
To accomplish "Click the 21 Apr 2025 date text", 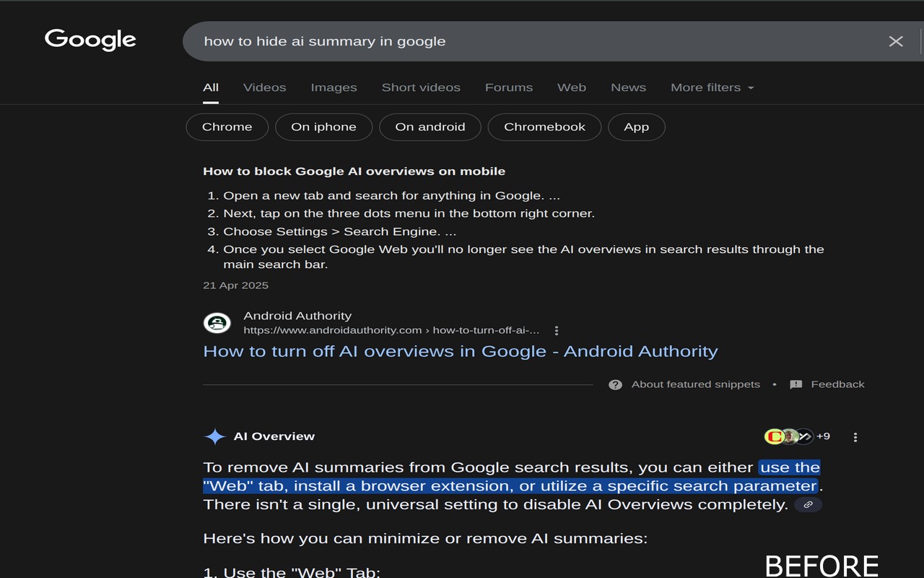I will [x=235, y=285].
